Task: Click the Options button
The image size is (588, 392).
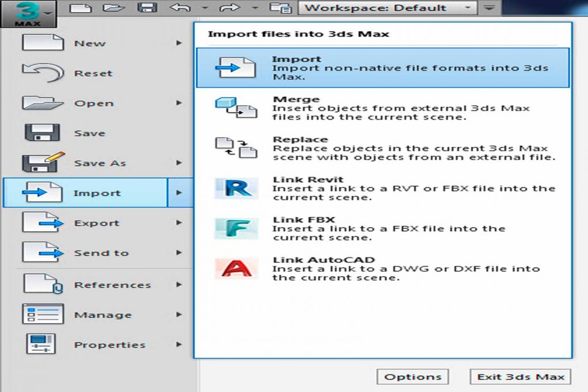Action: [413, 376]
